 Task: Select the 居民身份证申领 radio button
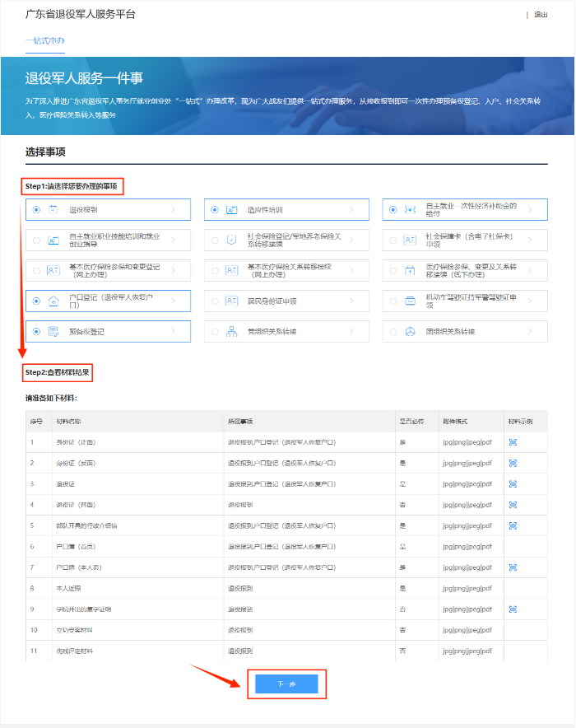[215, 301]
